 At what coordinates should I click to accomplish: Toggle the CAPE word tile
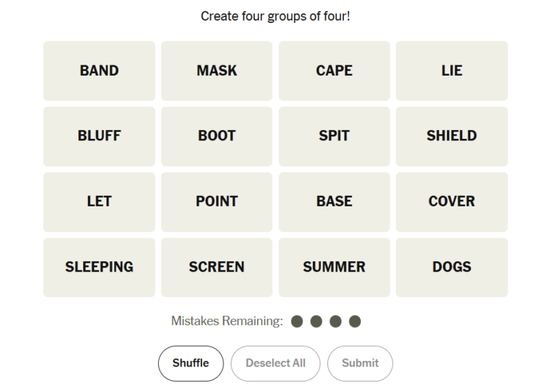click(334, 71)
